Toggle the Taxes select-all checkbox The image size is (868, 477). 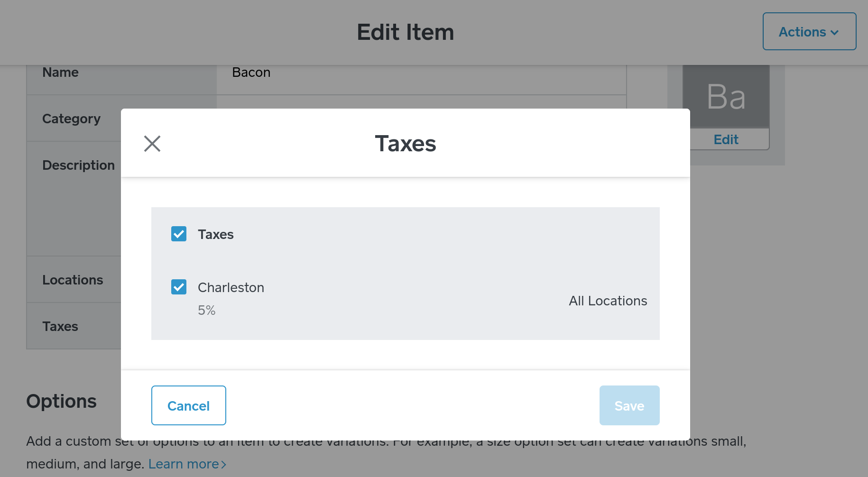tap(179, 234)
